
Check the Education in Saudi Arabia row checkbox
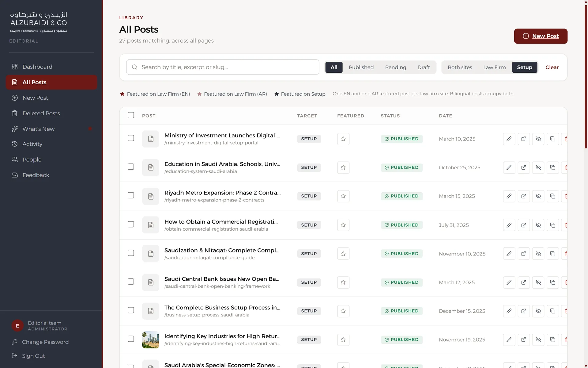[x=131, y=167]
